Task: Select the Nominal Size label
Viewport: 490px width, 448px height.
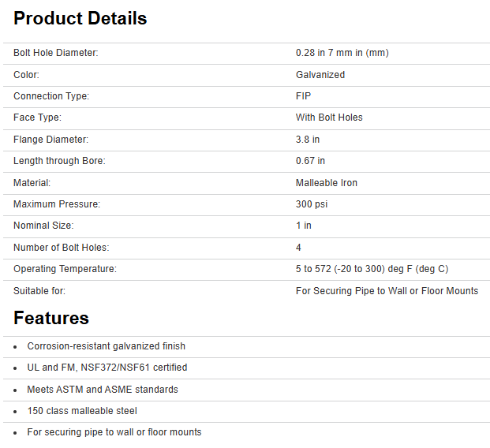Action: 44,226
